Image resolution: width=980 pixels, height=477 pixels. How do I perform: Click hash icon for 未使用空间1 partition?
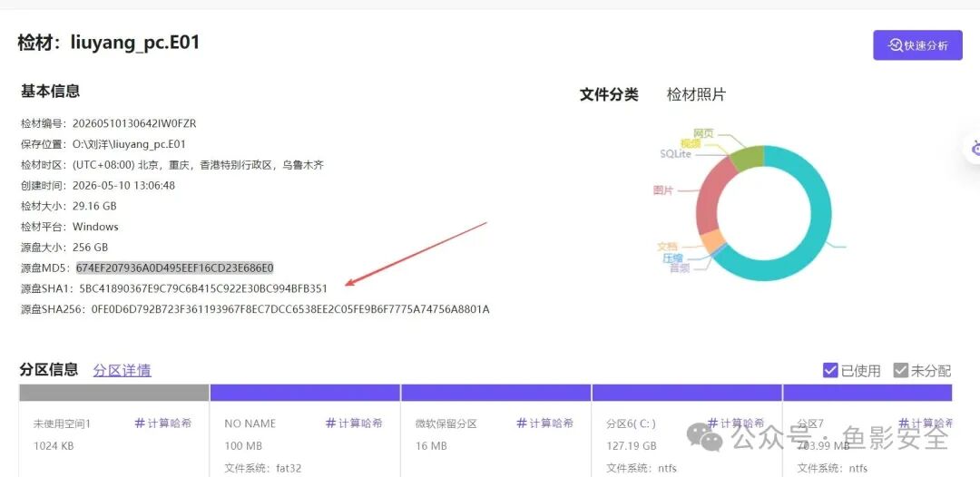coord(140,423)
